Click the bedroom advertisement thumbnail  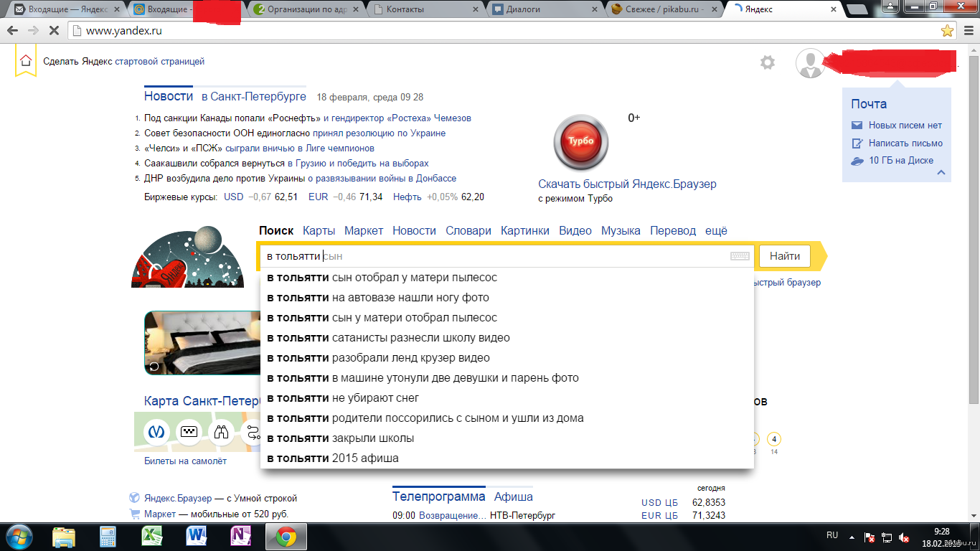202,343
